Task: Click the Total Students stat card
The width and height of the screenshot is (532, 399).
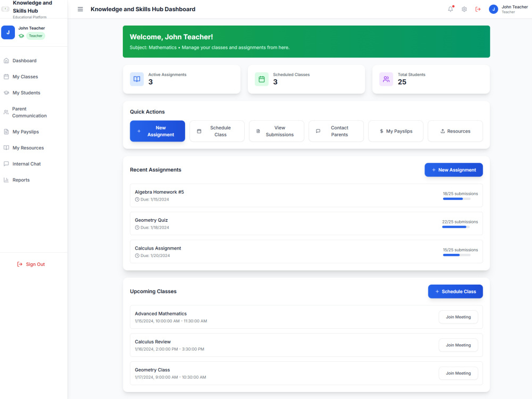Action: (x=431, y=79)
